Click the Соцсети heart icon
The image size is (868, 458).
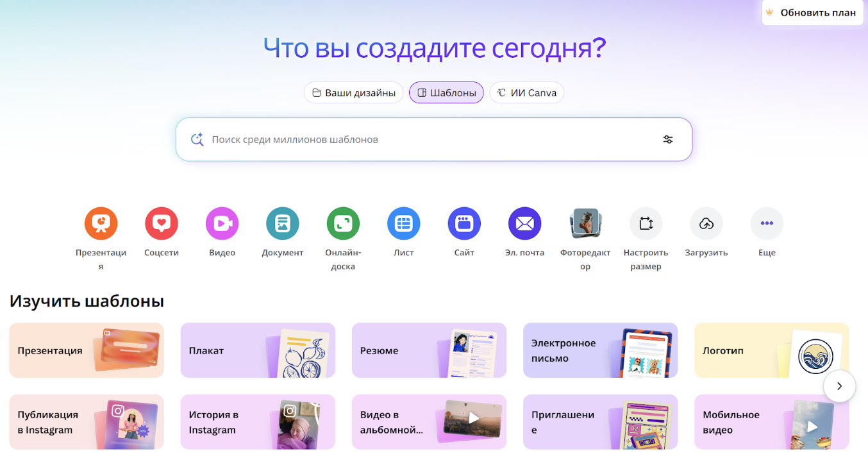click(162, 223)
